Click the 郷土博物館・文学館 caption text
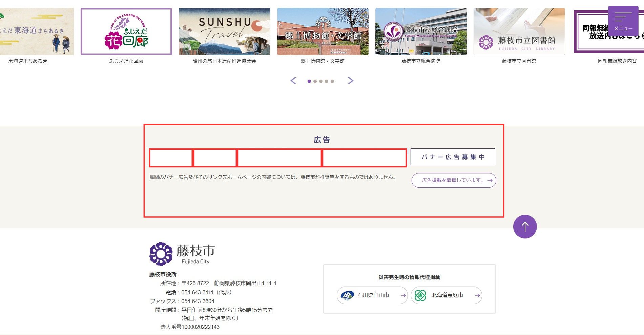This screenshot has width=644, height=335. click(x=323, y=61)
